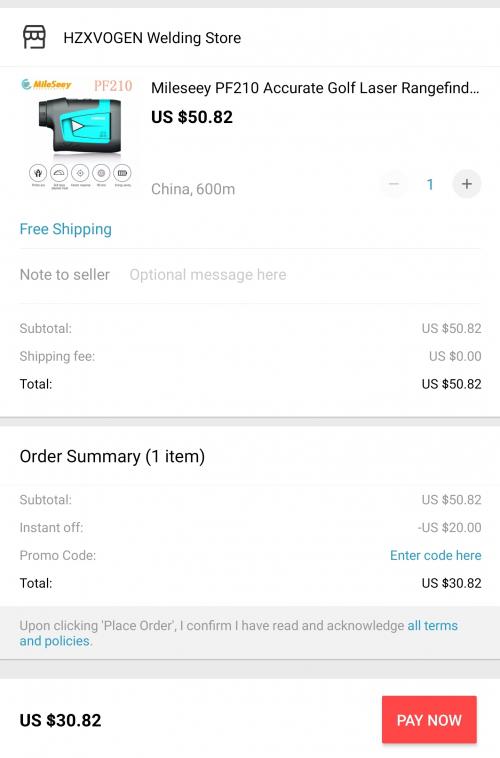Increase quantity with the plus button

(466, 184)
